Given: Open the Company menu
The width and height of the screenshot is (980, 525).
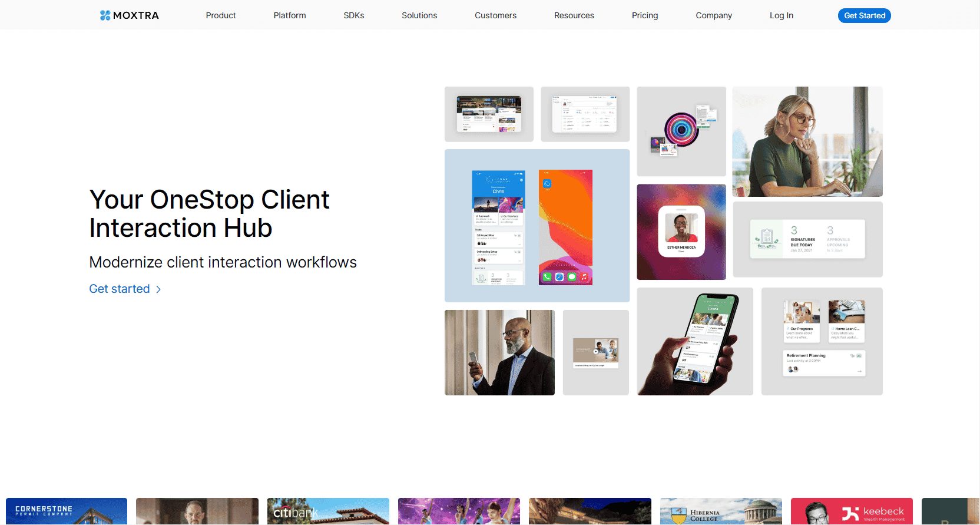Looking at the screenshot, I should (714, 15).
